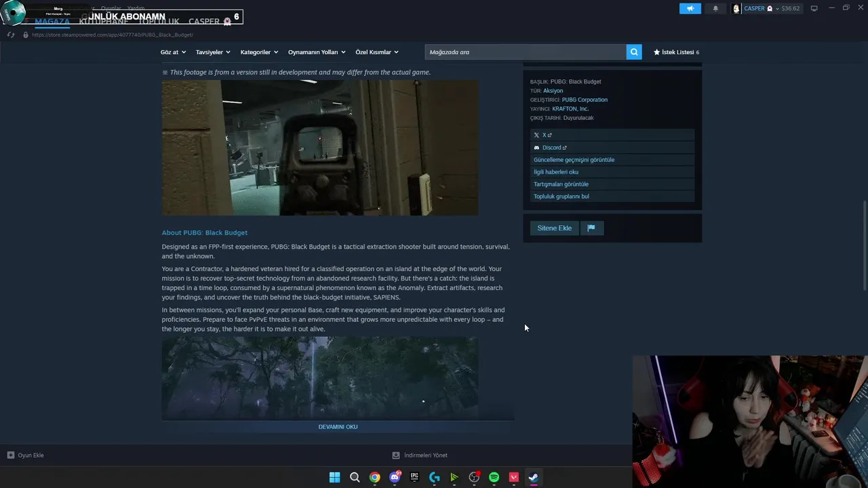Open the green play-arrow taskbar app
Viewport: 868px width, 488px height.
coord(454,477)
